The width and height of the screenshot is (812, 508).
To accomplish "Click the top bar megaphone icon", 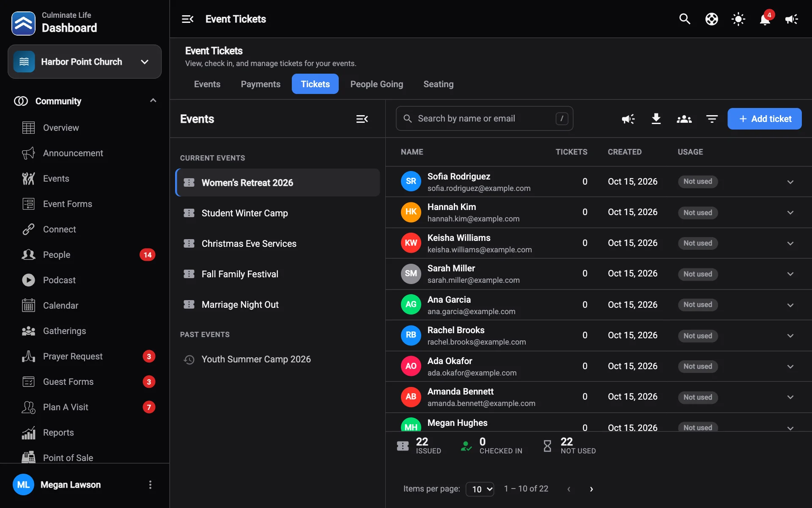I will pos(792,19).
